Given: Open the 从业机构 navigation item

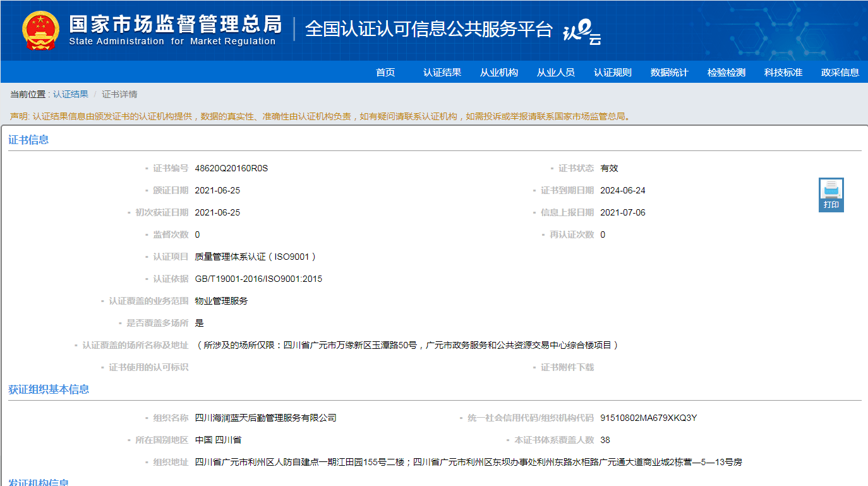Looking at the screenshot, I should click(499, 73).
